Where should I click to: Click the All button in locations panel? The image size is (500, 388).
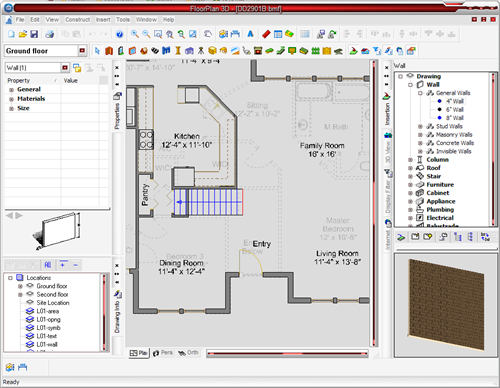[x=48, y=265]
